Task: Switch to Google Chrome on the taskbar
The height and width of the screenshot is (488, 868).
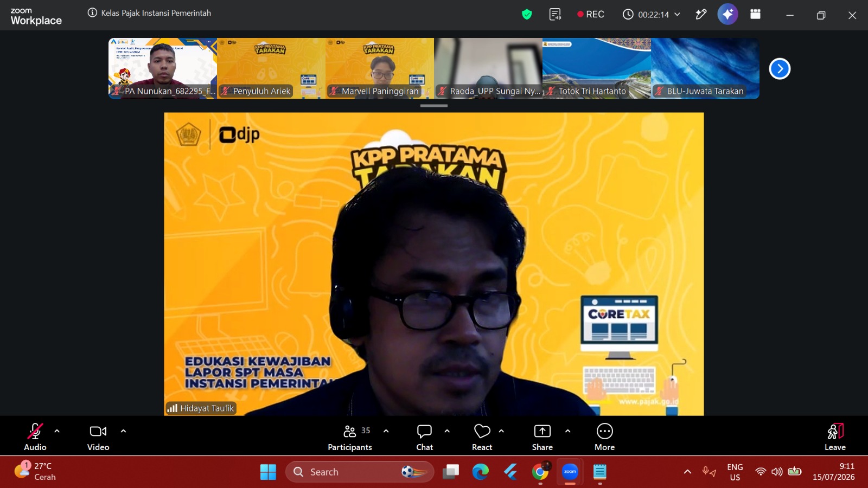Action: click(x=540, y=472)
